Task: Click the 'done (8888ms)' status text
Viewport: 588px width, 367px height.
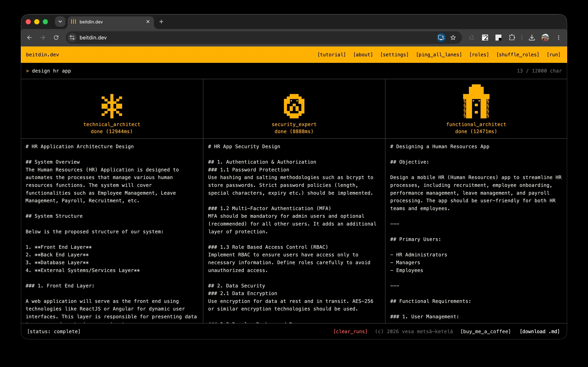Action: pos(294,131)
